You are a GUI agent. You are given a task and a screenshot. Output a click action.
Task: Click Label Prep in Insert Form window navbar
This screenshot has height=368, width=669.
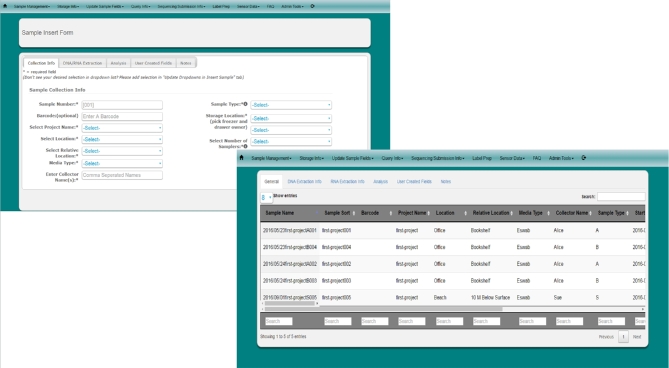click(221, 6)
